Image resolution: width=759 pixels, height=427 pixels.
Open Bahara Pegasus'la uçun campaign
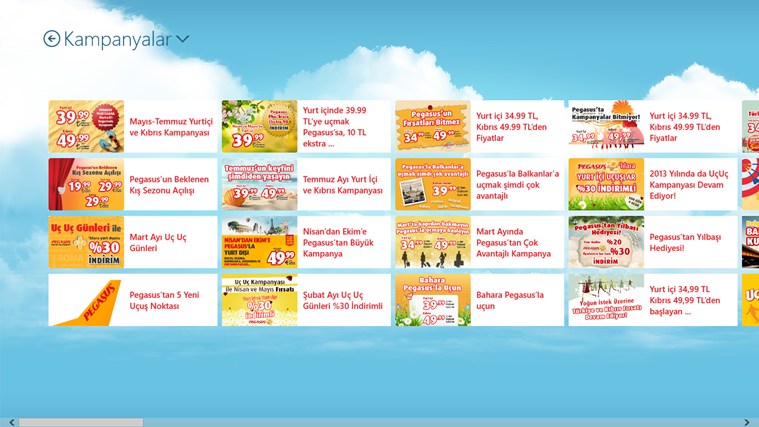pyautogui.click(x=479, y=300)
